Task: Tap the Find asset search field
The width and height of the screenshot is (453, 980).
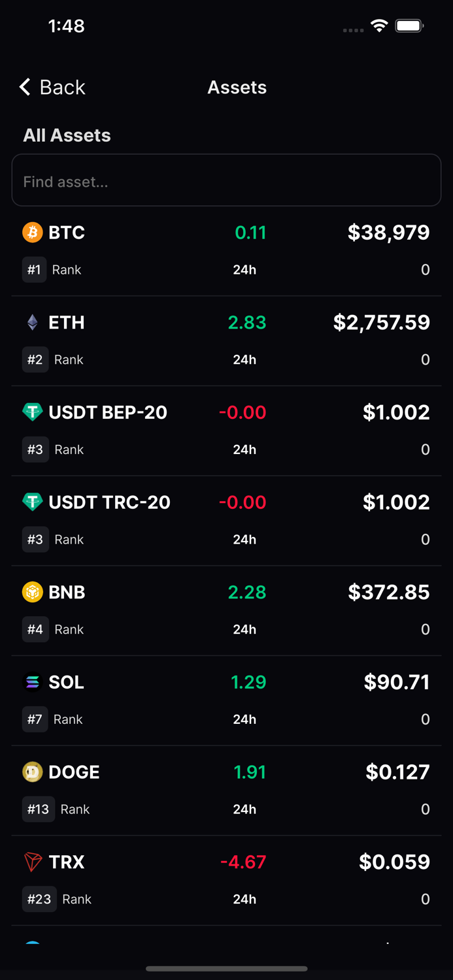Action: (226, 180)
